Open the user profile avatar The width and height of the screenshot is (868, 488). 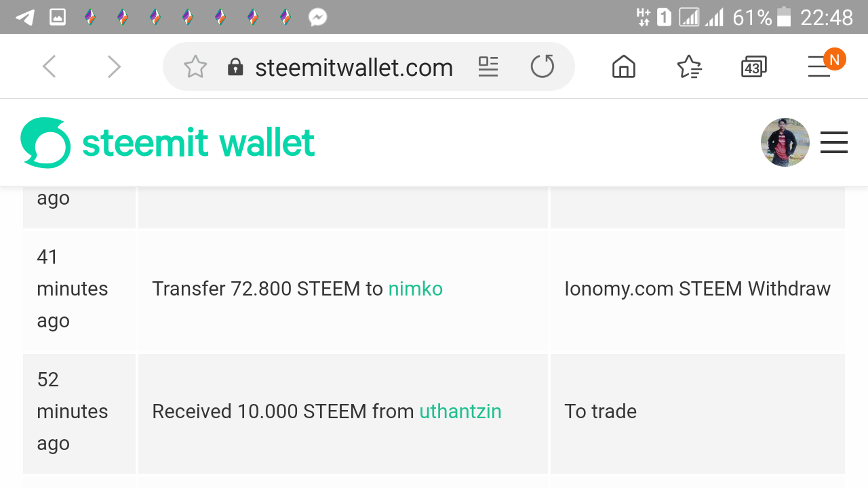point(785,142)
